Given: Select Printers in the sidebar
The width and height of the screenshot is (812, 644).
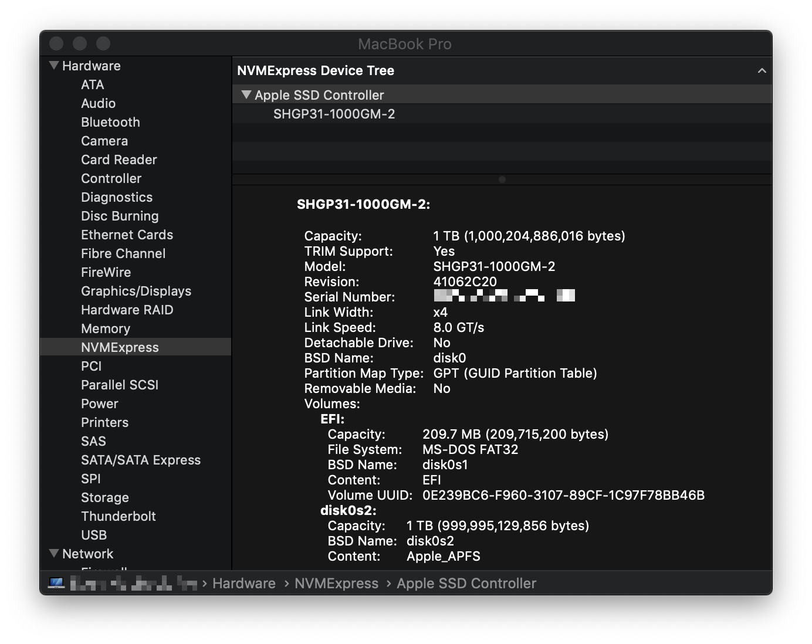Looking at the screenshot, I should point(104,422).
